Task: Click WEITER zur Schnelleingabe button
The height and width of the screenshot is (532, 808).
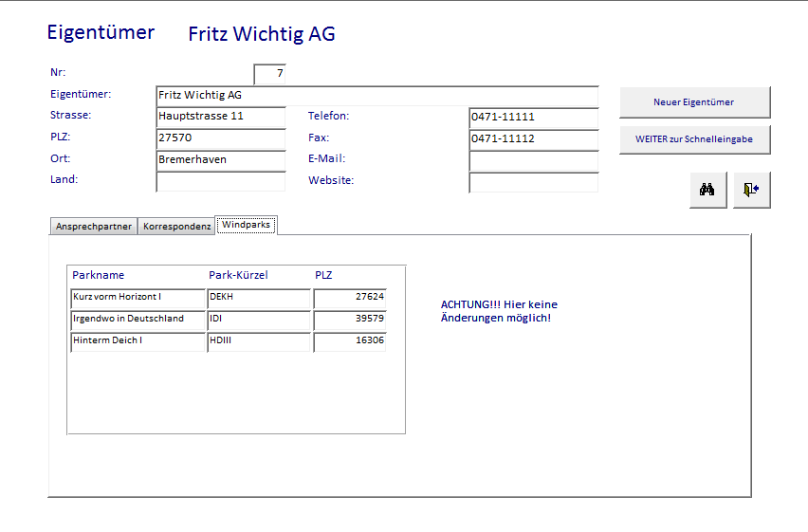Action: pyautogui.click(x=694, y=139)
